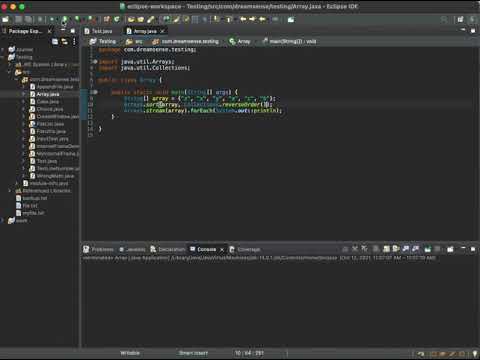
Task: Close the Array.java editor tab
Action: point(163,31)
